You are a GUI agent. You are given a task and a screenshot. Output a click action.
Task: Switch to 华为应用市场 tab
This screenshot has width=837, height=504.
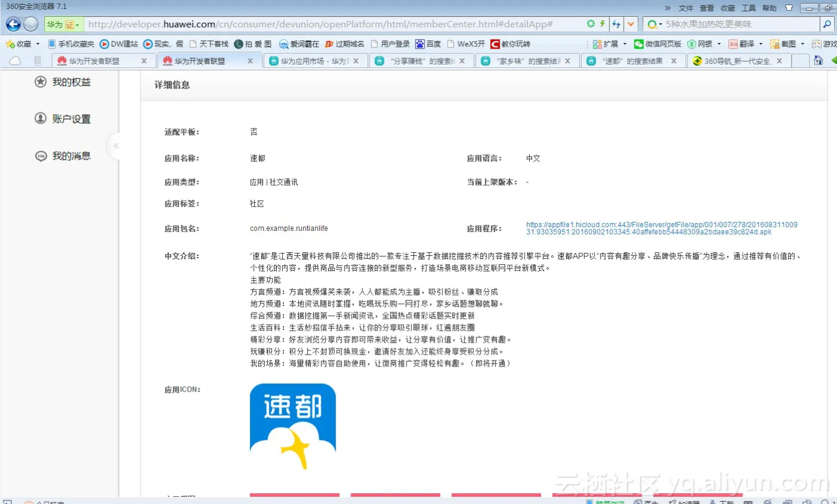point(315,60)
